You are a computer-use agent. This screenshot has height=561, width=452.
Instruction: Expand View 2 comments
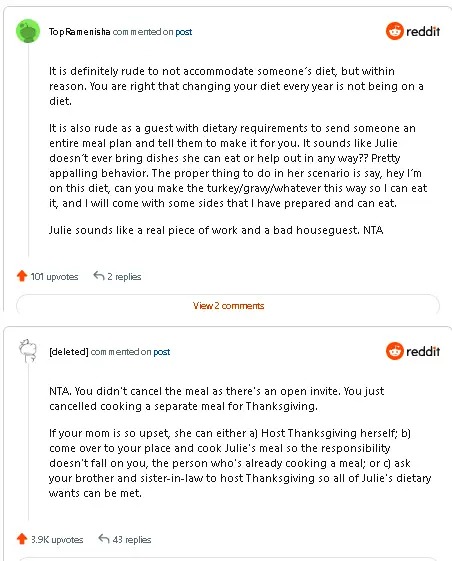click(228, 306)
